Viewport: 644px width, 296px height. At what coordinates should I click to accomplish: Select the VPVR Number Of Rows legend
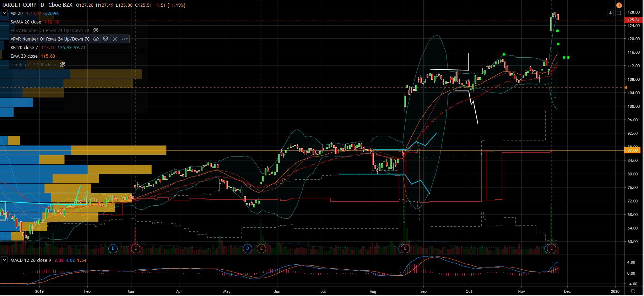click(50, 39)
